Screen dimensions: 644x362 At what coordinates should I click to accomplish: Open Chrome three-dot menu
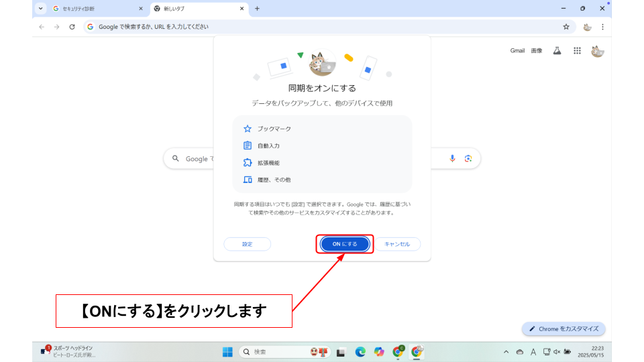click(x=602, y=27)
